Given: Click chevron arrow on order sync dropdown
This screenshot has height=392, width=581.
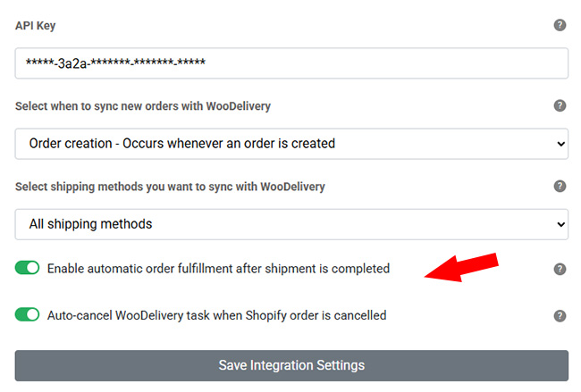Looking at the screenshot, I should tap(560, 143).
